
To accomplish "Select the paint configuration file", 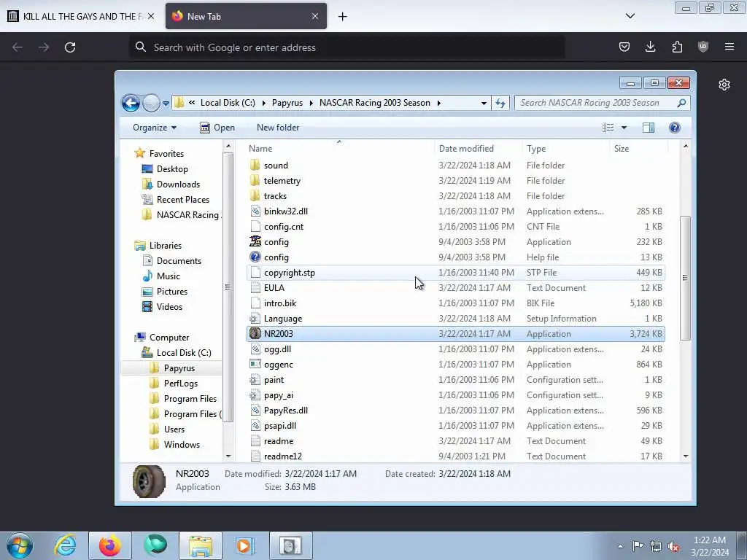I will [x=456, y=379].
